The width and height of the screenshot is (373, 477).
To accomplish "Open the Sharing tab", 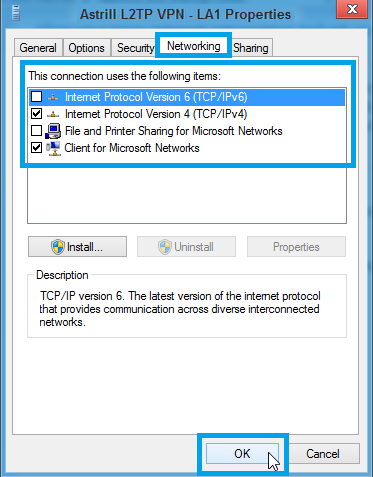I will (251, 48).
